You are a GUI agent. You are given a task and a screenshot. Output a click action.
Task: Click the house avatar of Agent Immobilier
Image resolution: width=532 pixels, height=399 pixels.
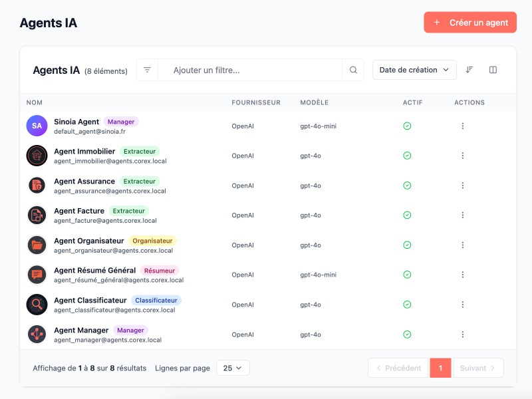coord(37,156)
